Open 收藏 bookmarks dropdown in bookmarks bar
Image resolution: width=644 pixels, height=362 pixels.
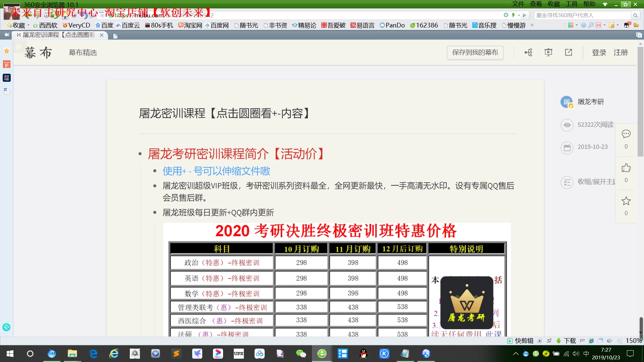pyautogui.click(x=18, y=25)
